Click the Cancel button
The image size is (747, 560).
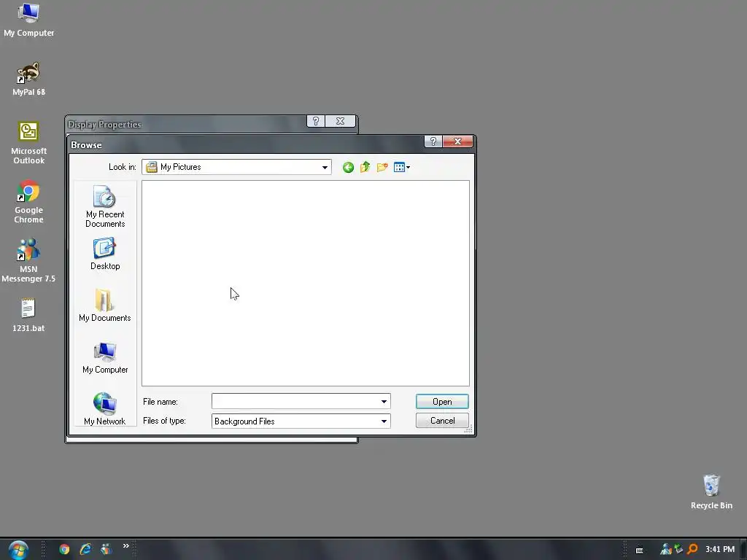coord(442,421)
